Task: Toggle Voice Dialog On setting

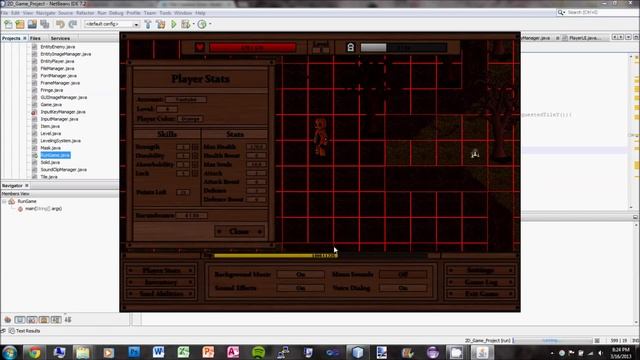Action: 403,288
